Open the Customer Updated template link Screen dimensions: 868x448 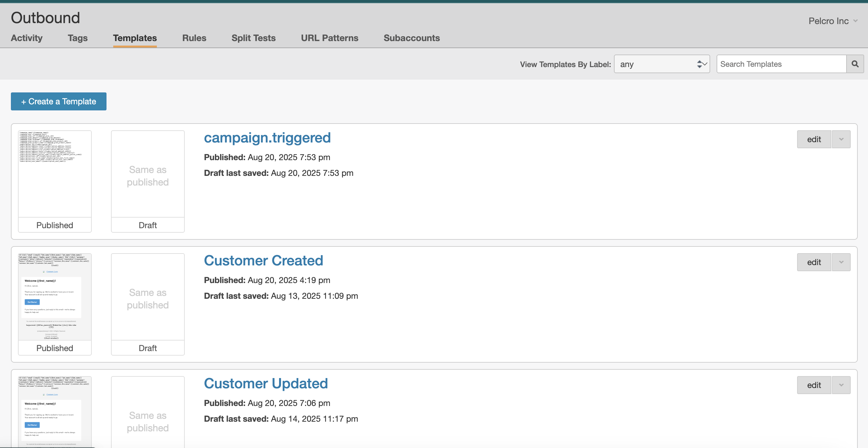click(266, 383)
